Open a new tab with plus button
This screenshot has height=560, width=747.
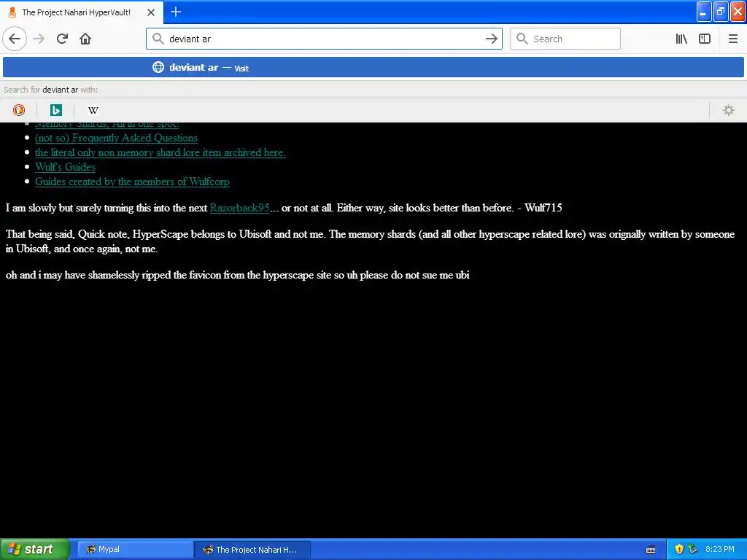[175, 12]
